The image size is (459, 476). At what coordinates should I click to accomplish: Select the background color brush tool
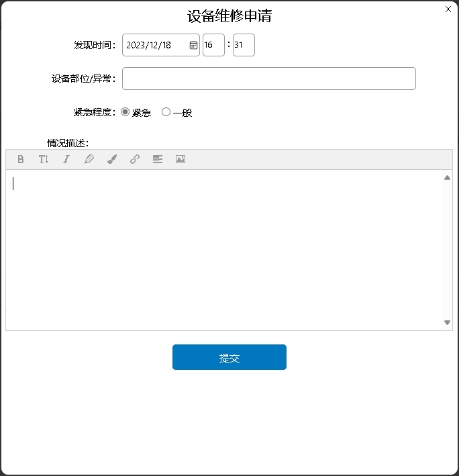pyautogui.click(x=112, y=159)
